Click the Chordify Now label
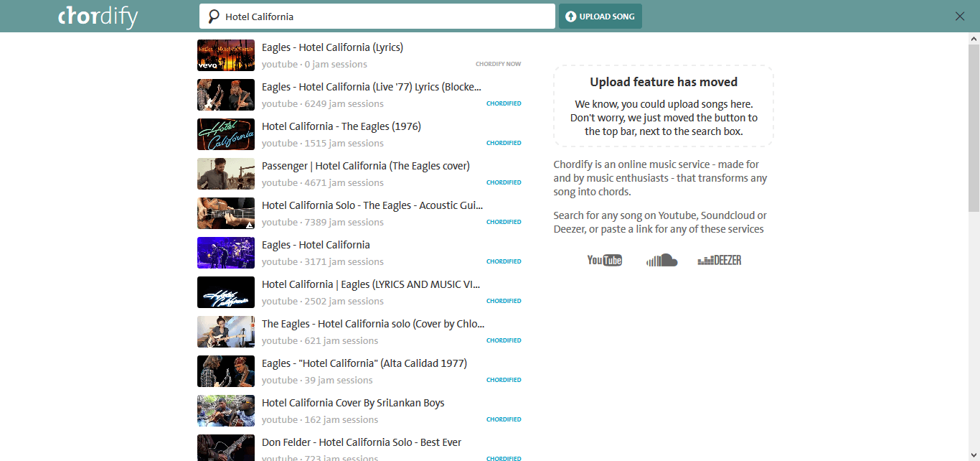The image size is (980, 461). [499, 64]
